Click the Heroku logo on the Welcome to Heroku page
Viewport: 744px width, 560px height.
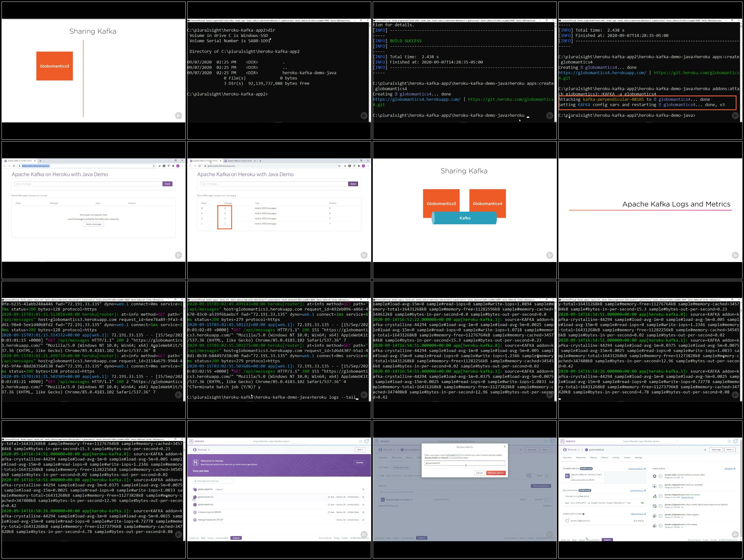(x=191, y=441)
